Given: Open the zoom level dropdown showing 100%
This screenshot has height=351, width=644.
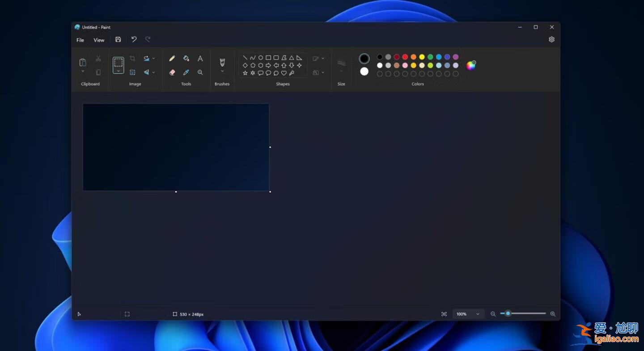Looking at the screenshot, I should pos(468,314).
